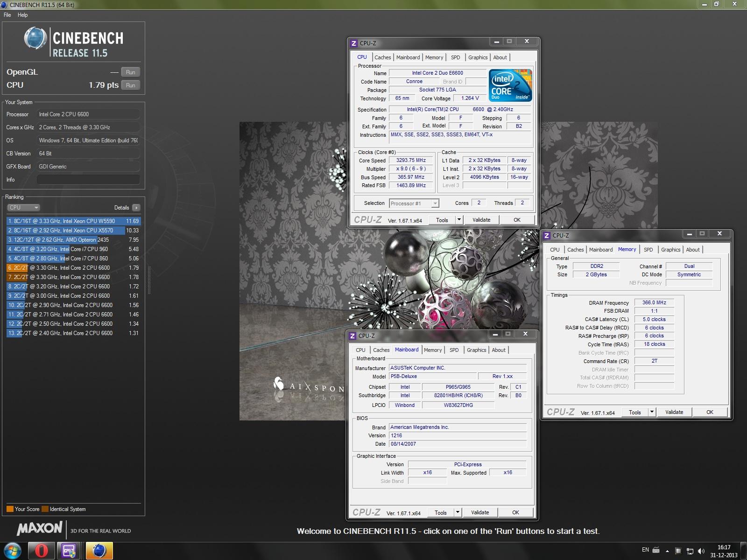Open Tools dropdown arrow in Mainboard window

point(458,512)
